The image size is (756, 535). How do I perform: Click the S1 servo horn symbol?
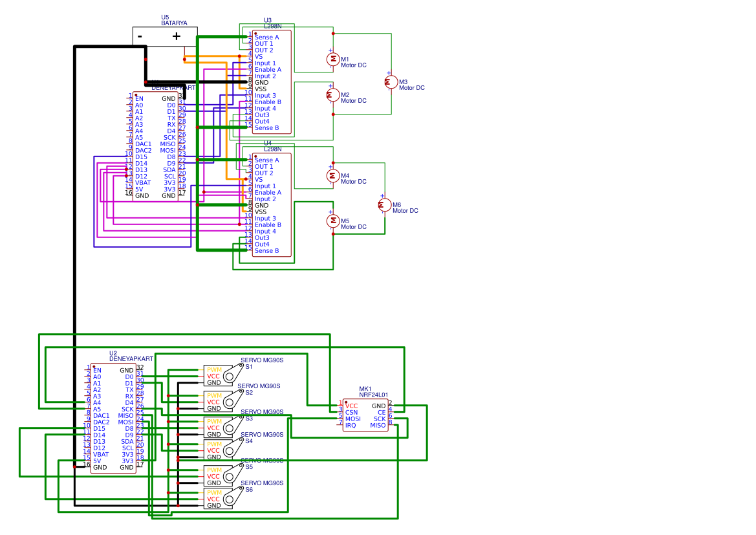(x=233, y=373)
